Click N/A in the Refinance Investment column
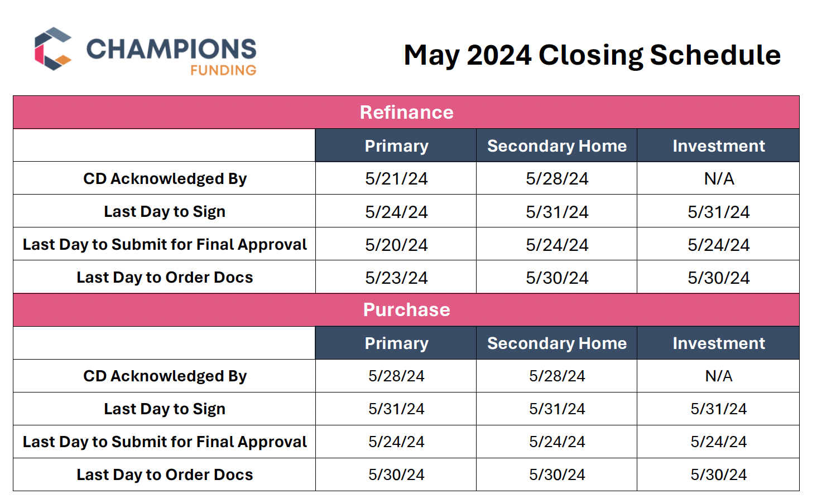Screen dimensions: 817x504 click(x=719, y=179)
